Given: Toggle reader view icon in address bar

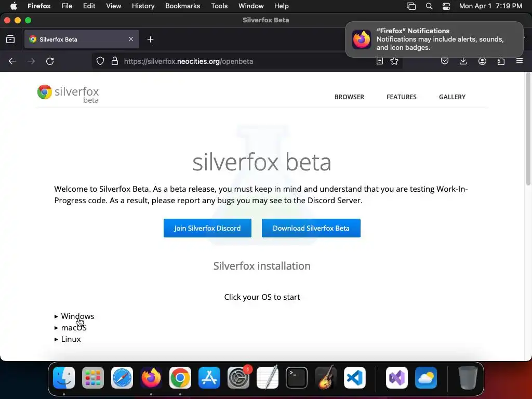Looking at the screenshot, I should click(380, 61).
